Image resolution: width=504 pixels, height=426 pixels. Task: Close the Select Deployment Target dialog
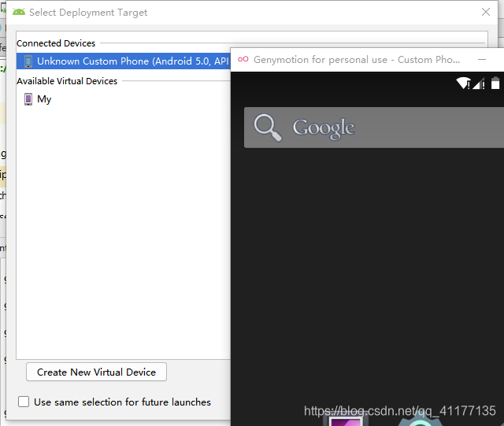click(x=486, y=13)
